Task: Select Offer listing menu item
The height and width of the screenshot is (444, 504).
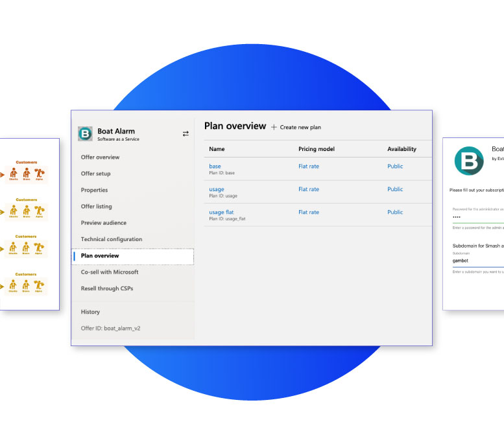Action: coord(97,206)
